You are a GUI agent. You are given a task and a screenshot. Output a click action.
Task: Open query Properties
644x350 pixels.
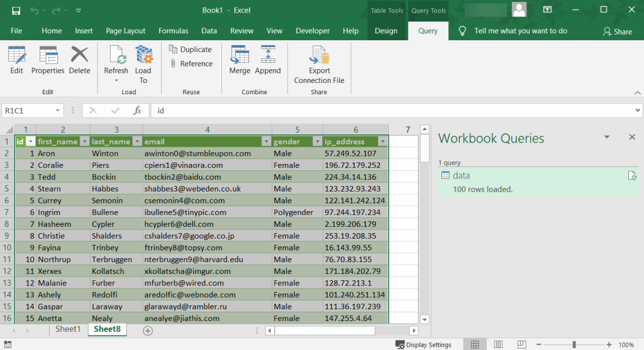48,60
